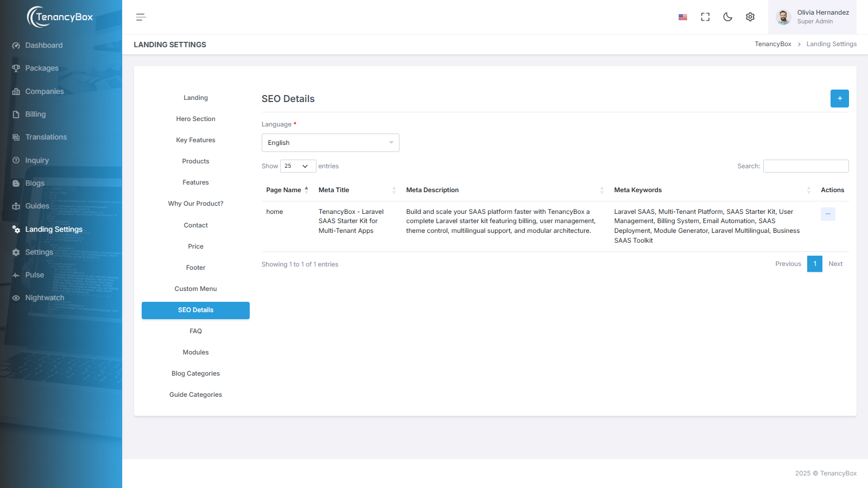Click the Packages trophy icon in sidebar
The width and height of the screenshot is (868, 488).
tap(16, 68)
